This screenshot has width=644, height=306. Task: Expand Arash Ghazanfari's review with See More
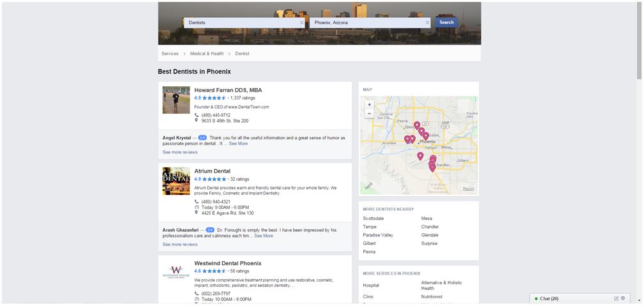point(263,236)
